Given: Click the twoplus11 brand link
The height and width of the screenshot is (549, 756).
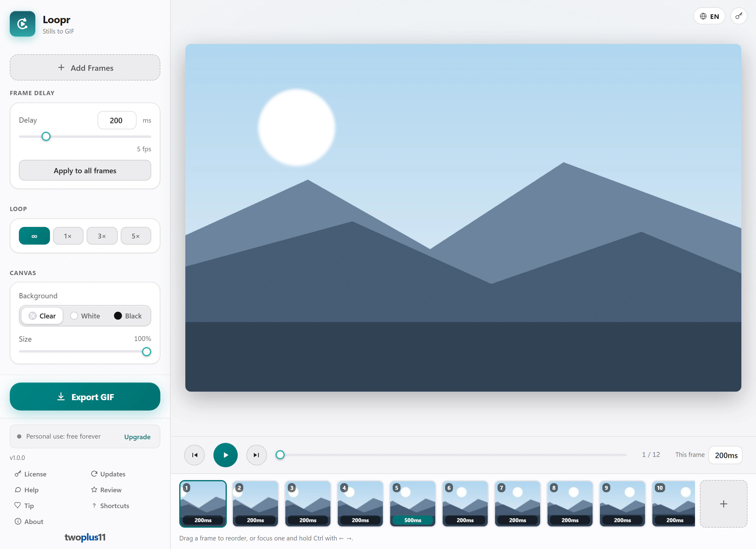Looking at the screenshot, I should 85,537.
